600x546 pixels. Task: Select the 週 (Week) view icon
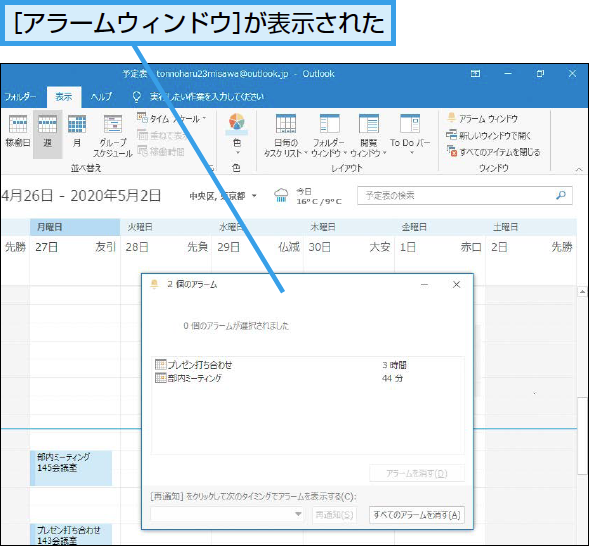pos(46,131)
